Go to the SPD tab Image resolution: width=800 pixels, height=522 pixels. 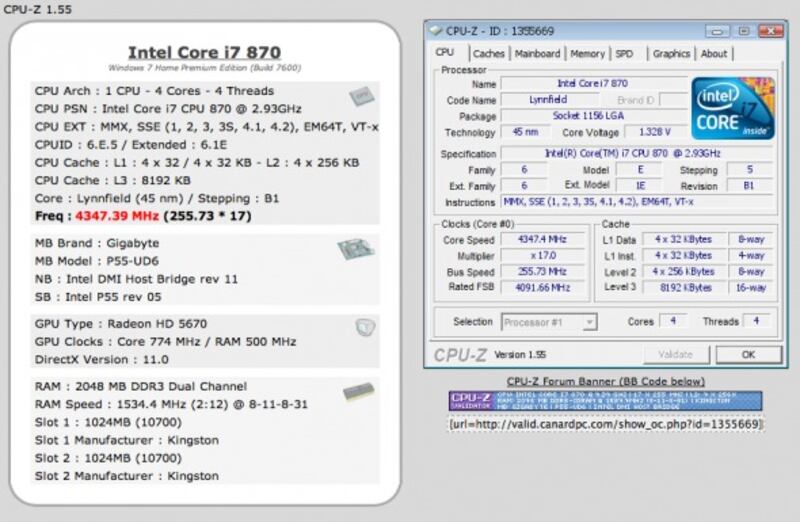point(624,54)
